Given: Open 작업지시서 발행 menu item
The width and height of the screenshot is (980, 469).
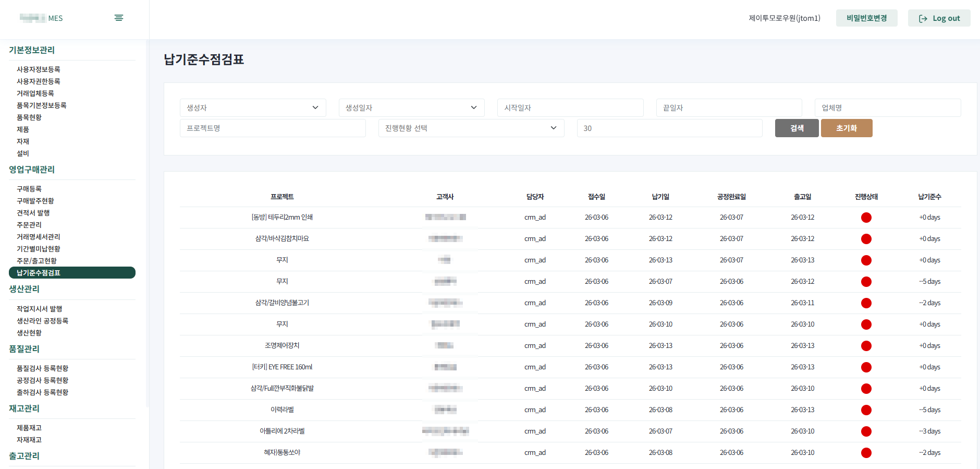Looking at the screenshot, I should click(40, 309).
